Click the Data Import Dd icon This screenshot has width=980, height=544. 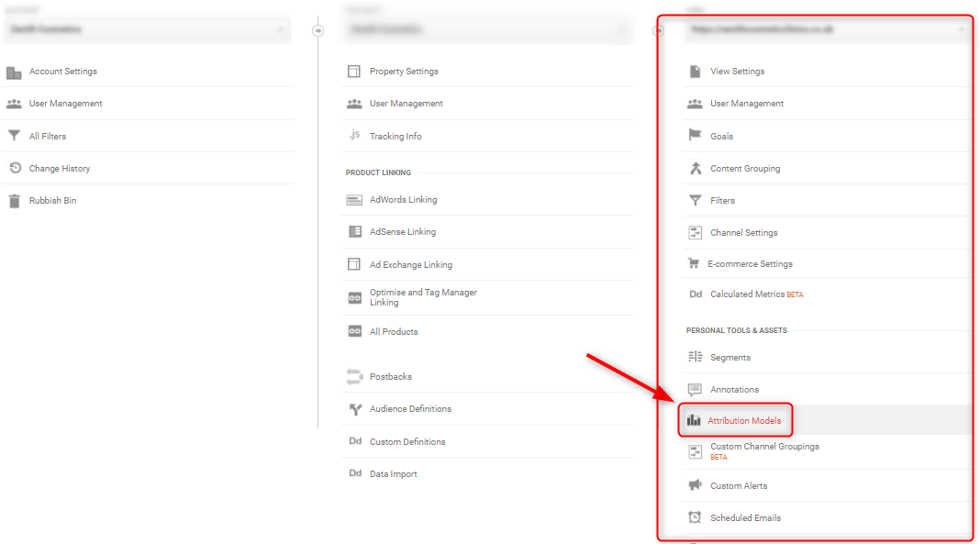(355, 472)
